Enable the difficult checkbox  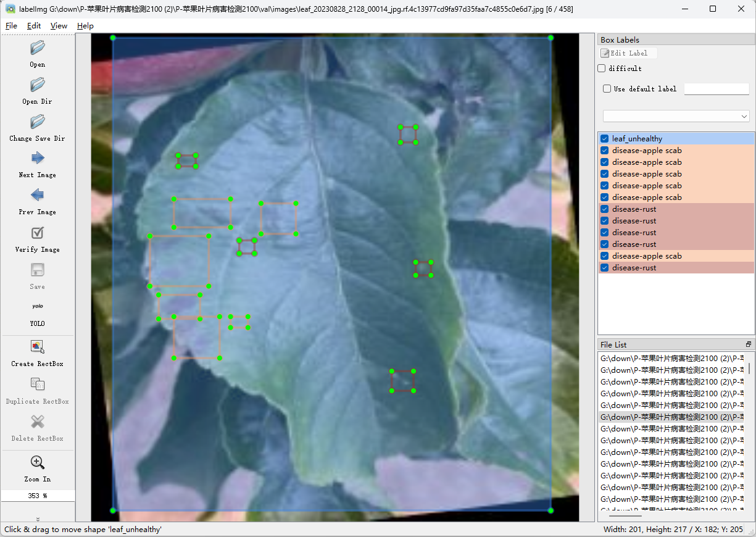(x=602, y=69)
